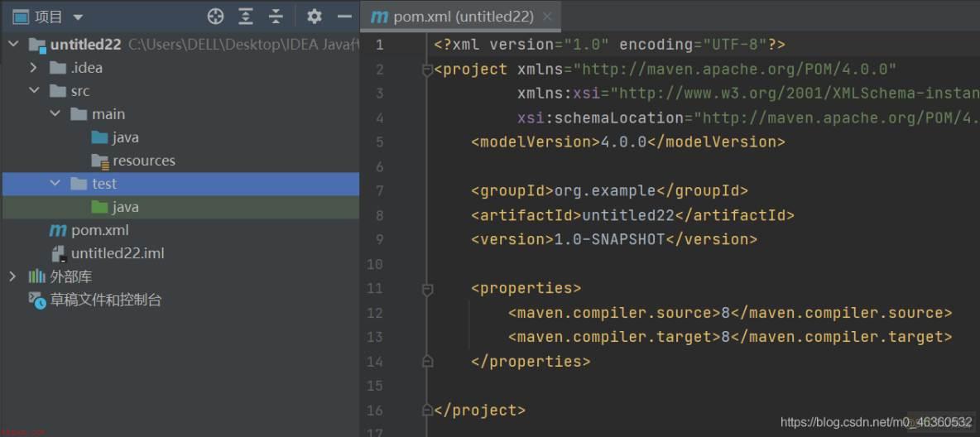Select the src tree item
This screenshot has height=437, width=980.
pyautogui.click(x=80, y=91)
